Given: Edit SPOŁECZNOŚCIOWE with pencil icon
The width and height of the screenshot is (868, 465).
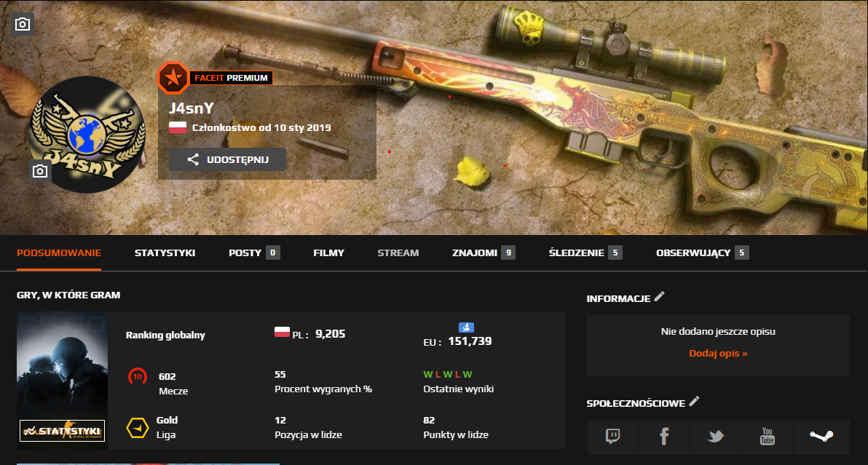Looking at the screenshot, I should click(x=694, y=402).
